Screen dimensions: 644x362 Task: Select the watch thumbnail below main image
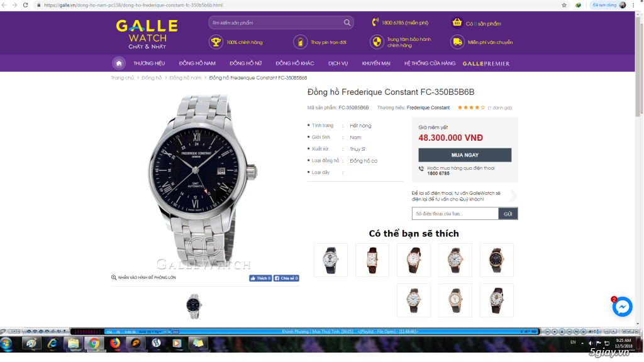194,306
